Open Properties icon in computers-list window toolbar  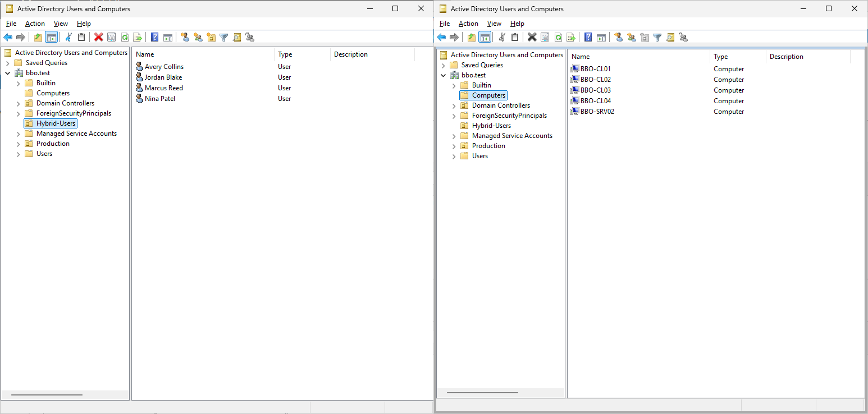coord(545,37)
